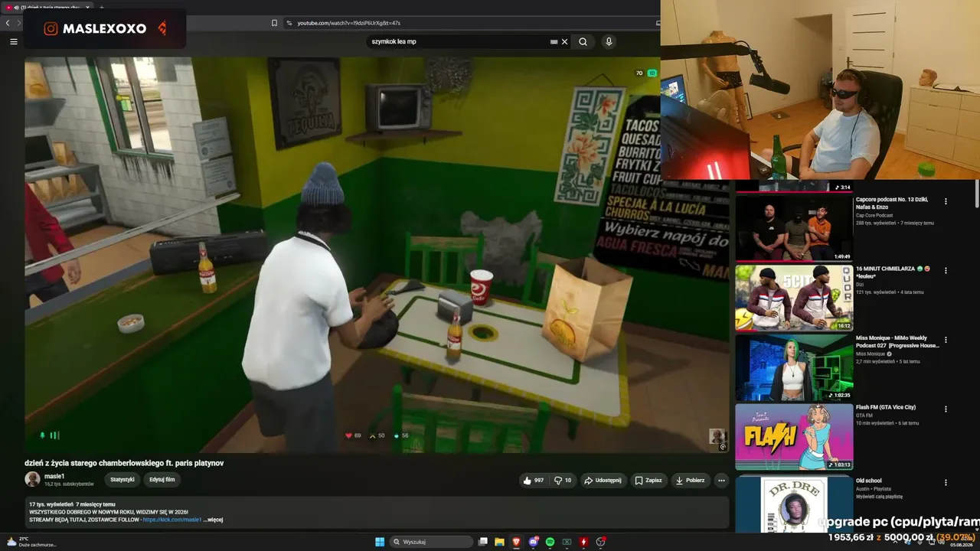Open the channel watermark in the video corner
The image size is (980, 551).
717,437
